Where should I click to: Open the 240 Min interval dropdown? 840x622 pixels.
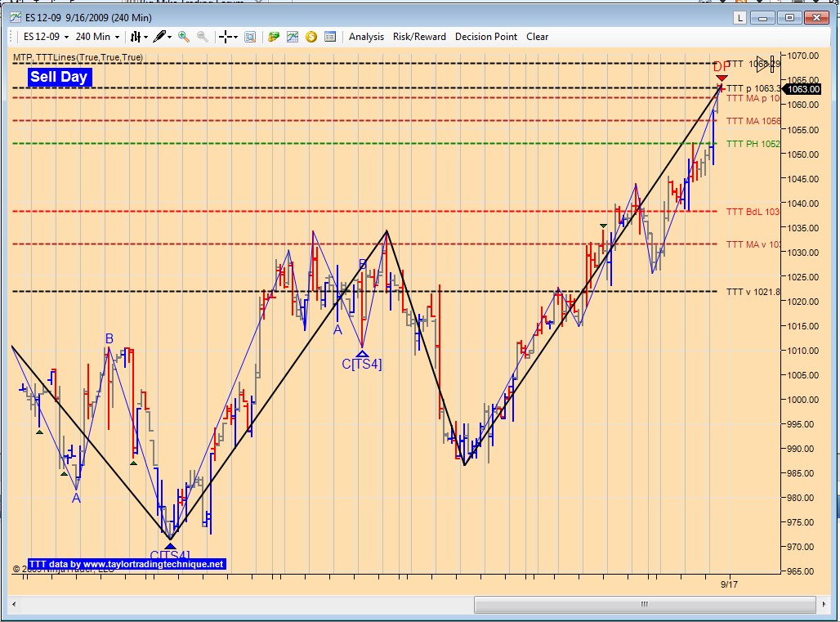click(97, 37)
